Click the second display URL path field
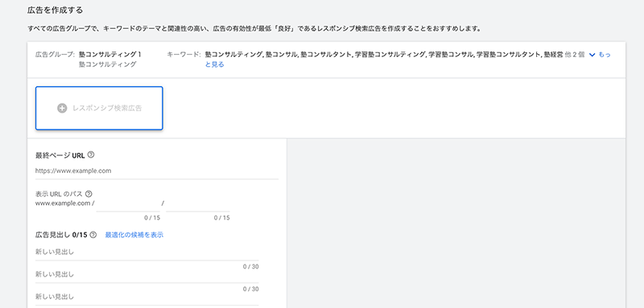The width and height of the screenshot is (644, 308). (198, 203)
